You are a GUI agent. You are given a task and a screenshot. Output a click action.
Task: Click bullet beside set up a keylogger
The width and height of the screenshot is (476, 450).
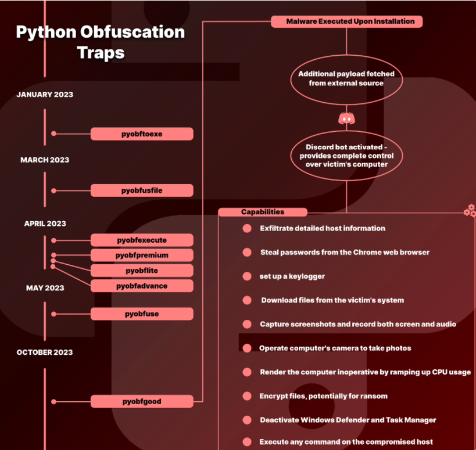[247, 276]
